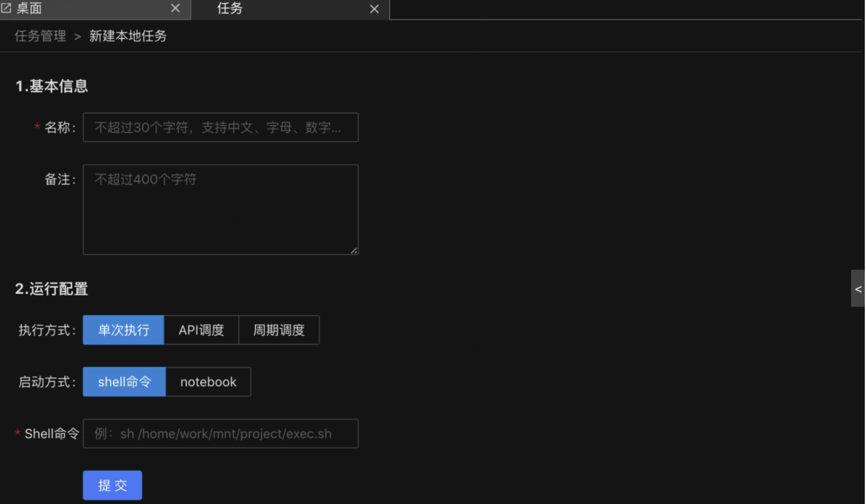This screenshot has width=866, height=504.
Task: Close the 任务 tab
Action: tap(374, 9)
